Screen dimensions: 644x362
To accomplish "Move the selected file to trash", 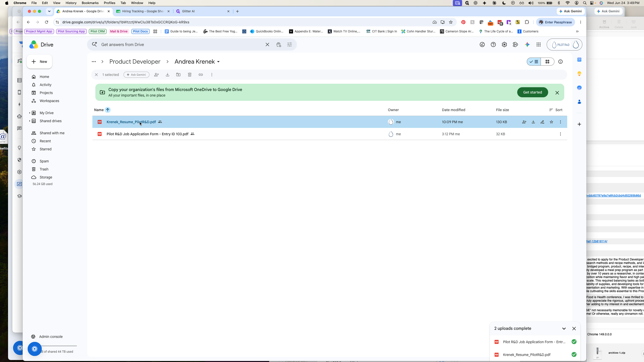I will click(190, 75).
